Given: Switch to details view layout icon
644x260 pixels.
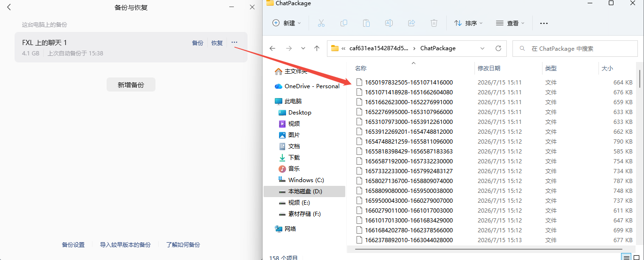Looking at the screenshot, I should [x=626, y=257].
